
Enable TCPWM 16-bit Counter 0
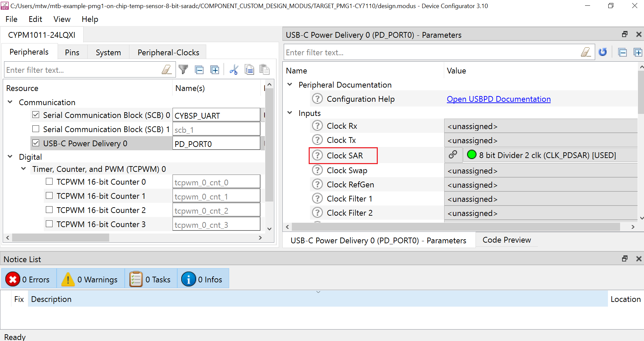pos(49,182)
